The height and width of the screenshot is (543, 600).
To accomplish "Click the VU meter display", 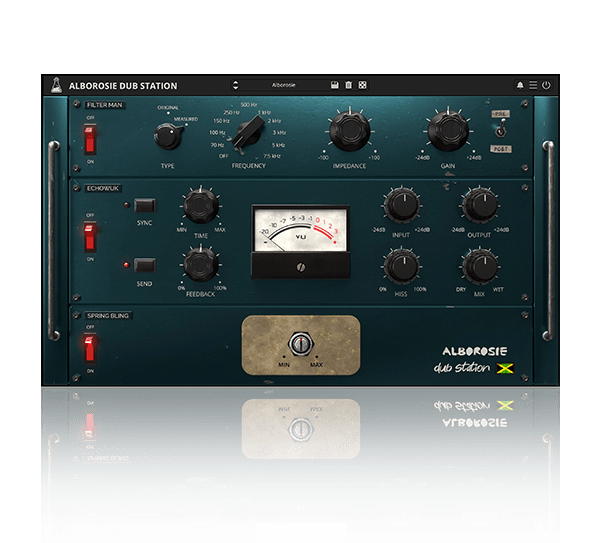I will pyautogui.click(x=301, y=230).
